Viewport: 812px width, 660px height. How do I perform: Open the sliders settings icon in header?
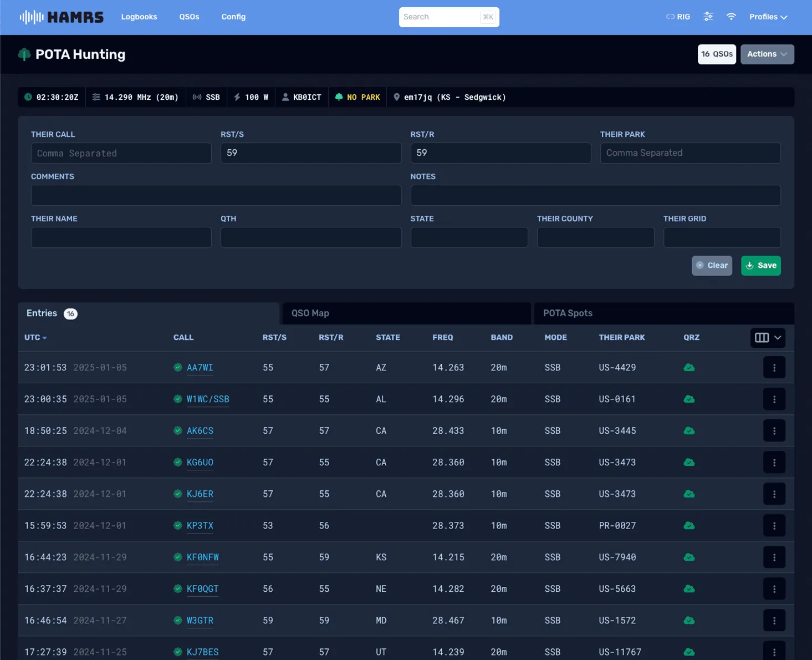pos(708,17)
